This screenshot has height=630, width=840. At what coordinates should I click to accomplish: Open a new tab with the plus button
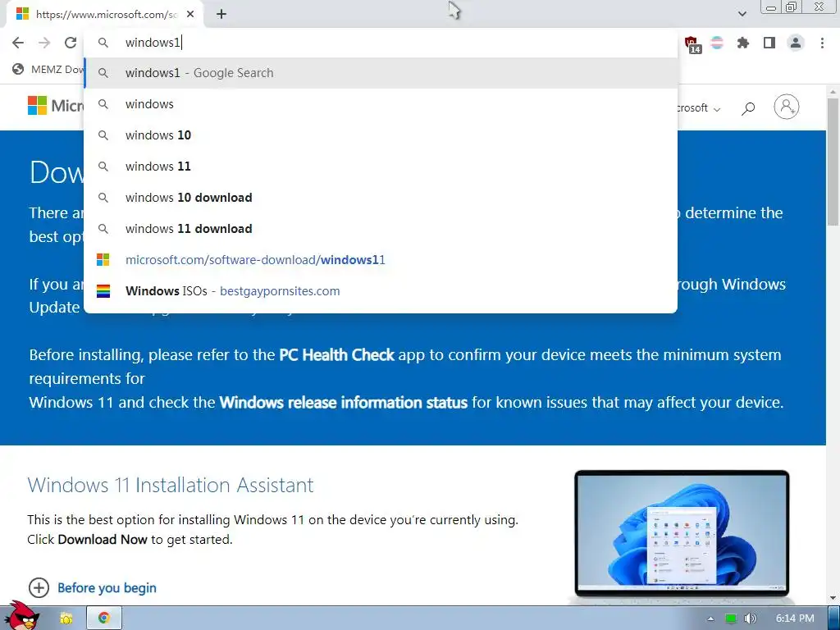[221, 15]
